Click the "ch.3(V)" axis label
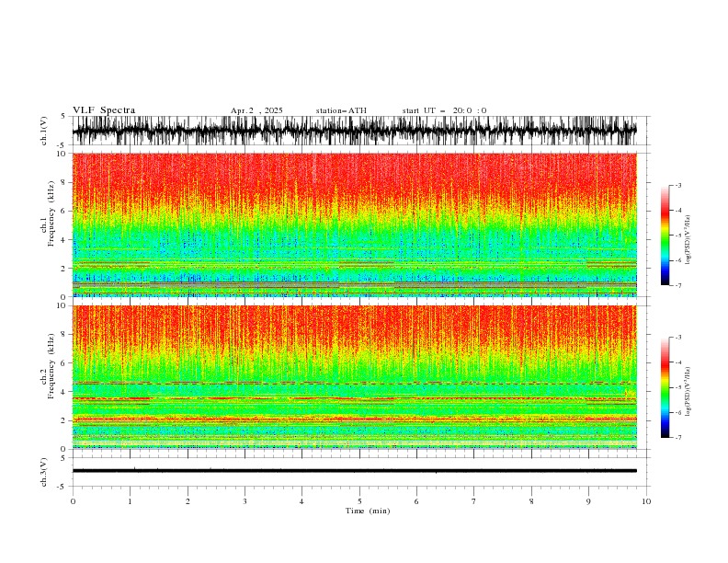Viewport: 728px width, 563px height. pyautogui.click(x=44, y=472)
